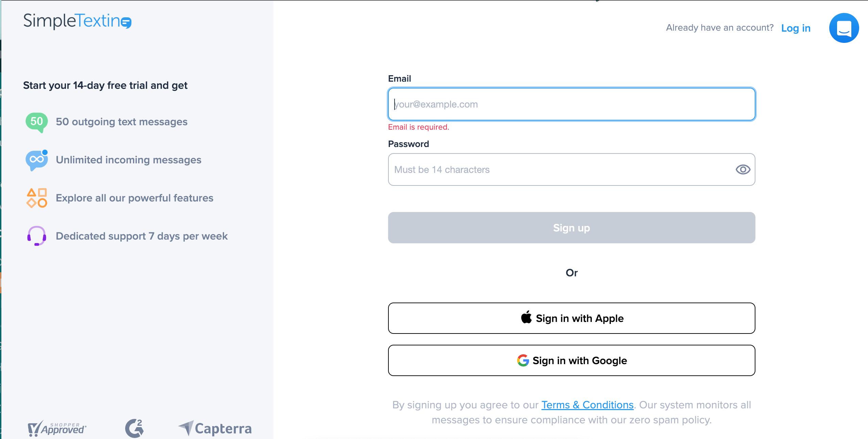Choose Sign in with Google
This screenshot has height=439, width=868.
571,360
